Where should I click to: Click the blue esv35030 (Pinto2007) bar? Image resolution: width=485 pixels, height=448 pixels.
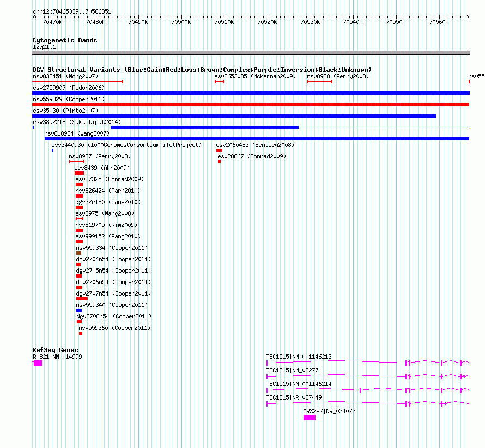tap(234, 116)
